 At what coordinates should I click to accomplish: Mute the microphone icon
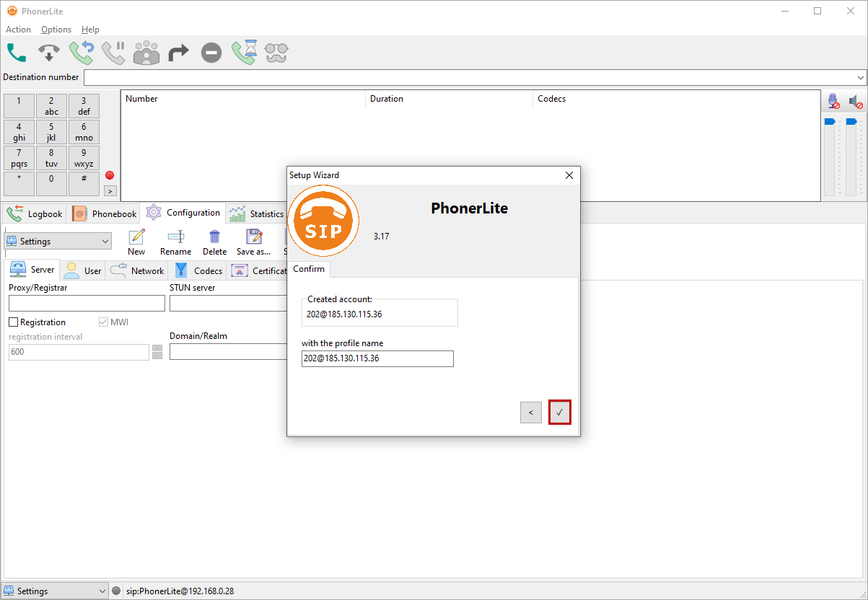pos(833,102)
